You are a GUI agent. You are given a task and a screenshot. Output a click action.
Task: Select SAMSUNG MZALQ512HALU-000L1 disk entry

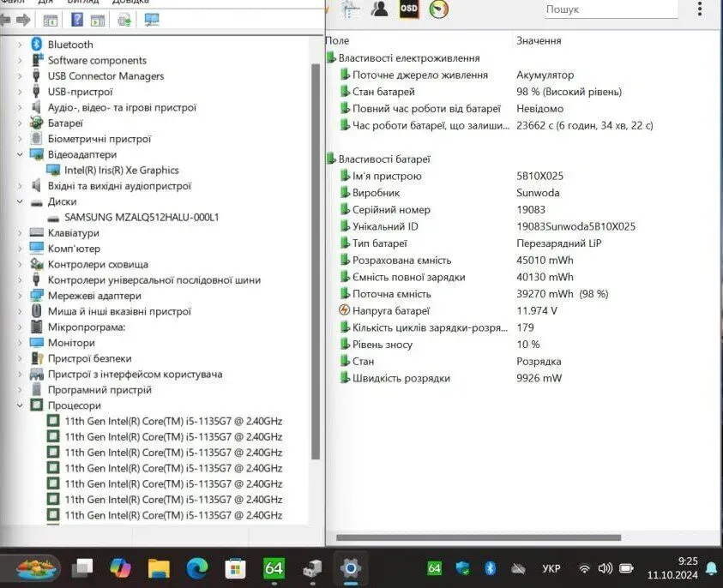click(142, 217)
